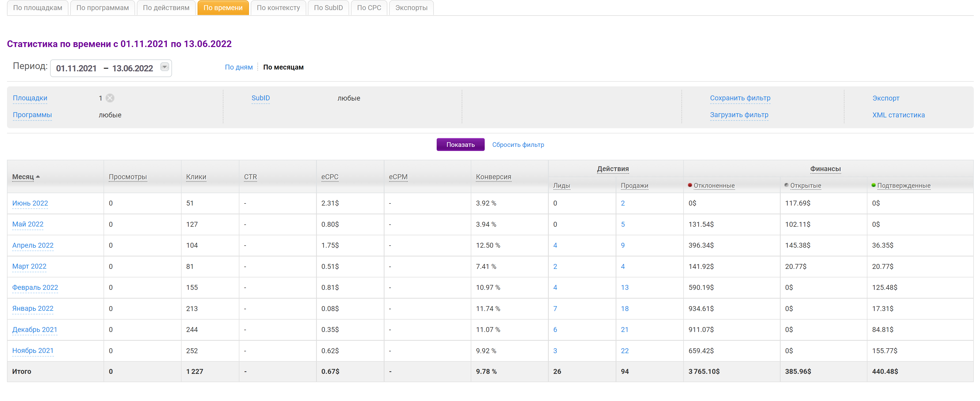Viewport: 980px width, 401px height.
Task: Open the date period dropdown arrow
Action: pos(164,67)
